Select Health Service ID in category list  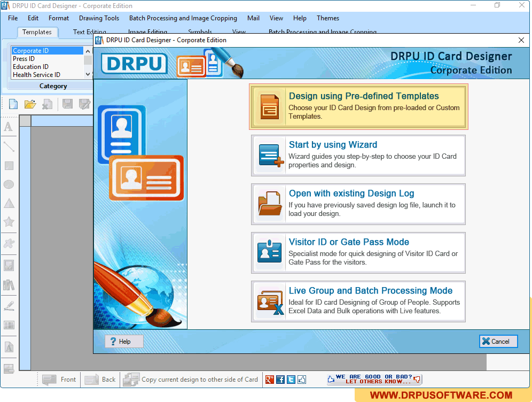(47, 75)
